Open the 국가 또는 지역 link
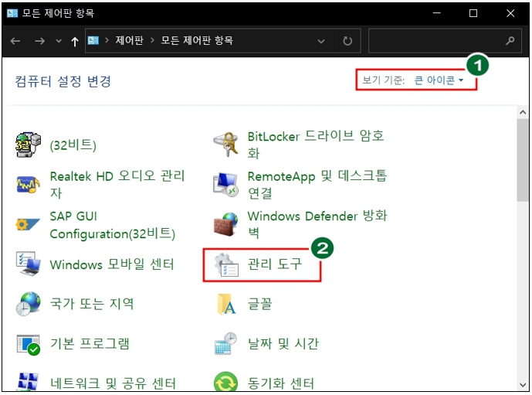Viewport: 532px width, 395px height. 92,304
